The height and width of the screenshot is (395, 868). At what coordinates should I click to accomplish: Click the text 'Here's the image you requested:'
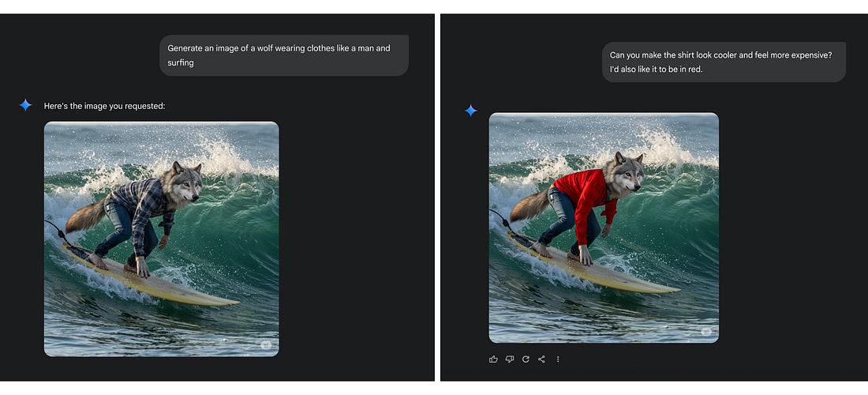105,106
